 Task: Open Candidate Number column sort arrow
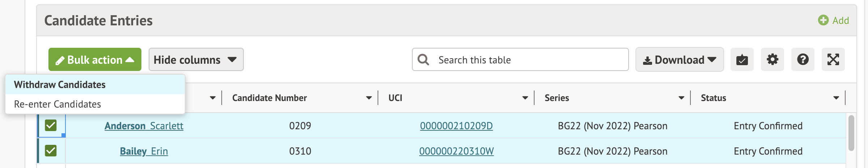369,98
